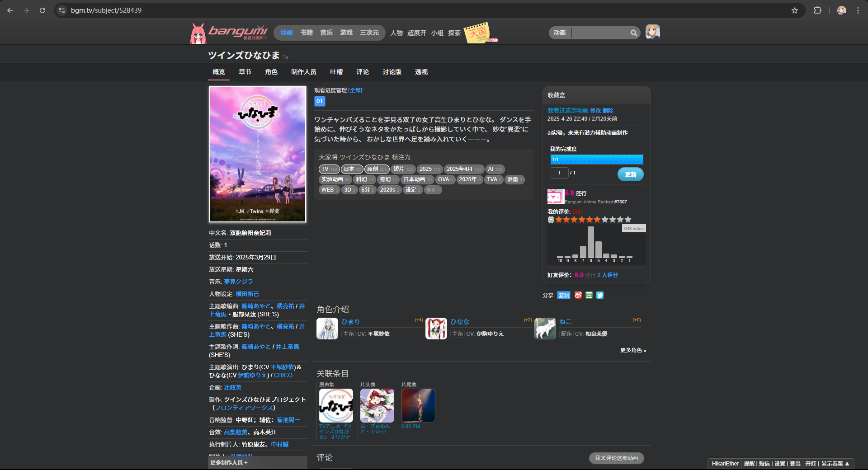
Task: Switch to the 角色 tab
Action: (271, 72)
